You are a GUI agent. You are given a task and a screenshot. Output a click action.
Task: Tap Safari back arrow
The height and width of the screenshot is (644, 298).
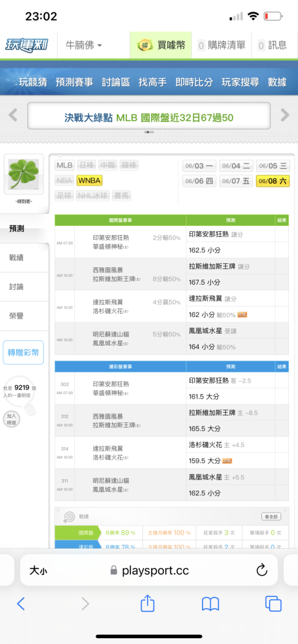click(21, 603)
